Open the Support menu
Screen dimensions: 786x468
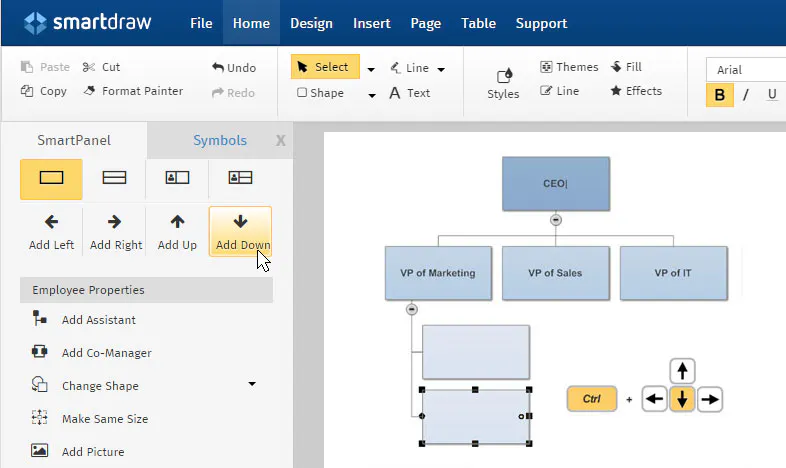[541, 23]
